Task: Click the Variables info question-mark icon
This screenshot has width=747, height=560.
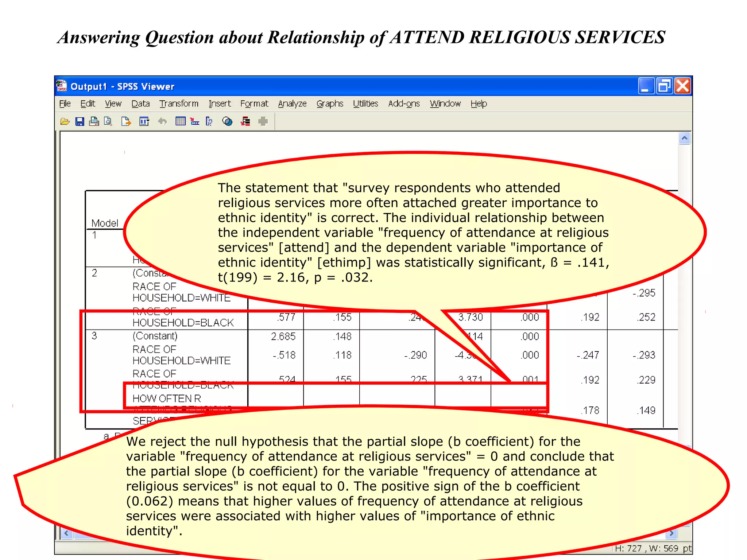Action: point(209,121)
